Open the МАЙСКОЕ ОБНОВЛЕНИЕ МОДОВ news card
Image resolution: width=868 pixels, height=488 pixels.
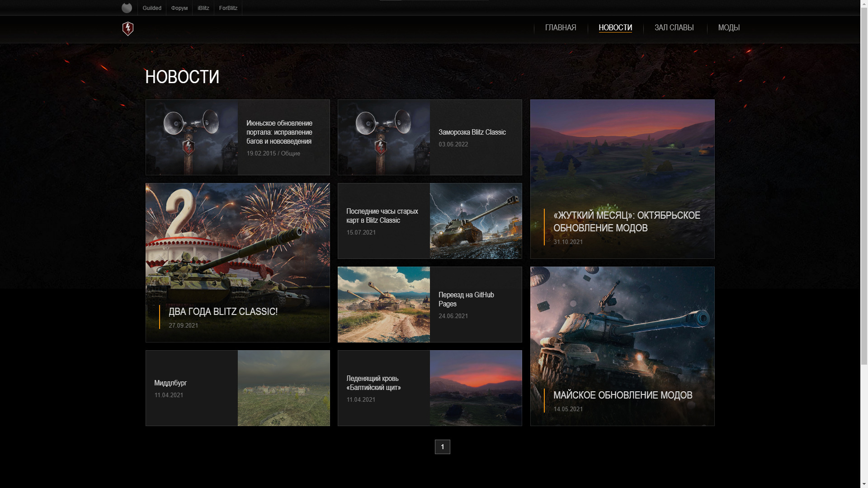click(623, 395)
